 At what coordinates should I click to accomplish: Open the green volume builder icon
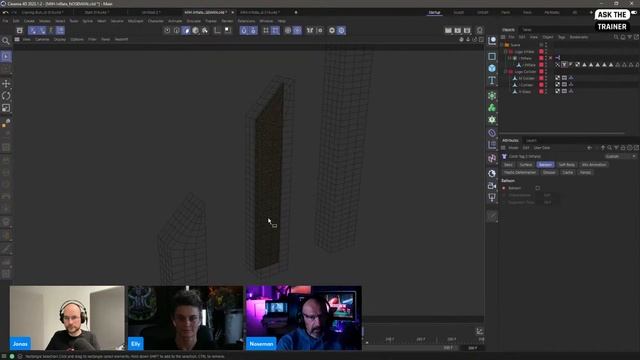coord(492,108)
